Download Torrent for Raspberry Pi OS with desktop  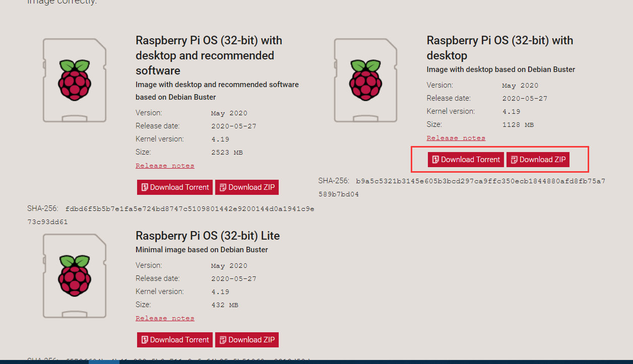point(466,160)
